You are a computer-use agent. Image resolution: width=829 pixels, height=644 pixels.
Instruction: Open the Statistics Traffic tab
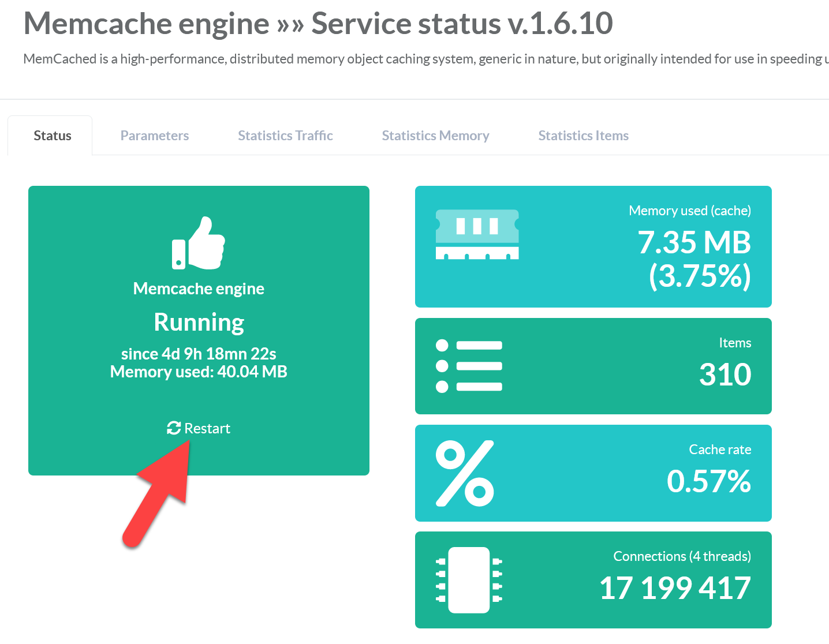click(285, 136)
